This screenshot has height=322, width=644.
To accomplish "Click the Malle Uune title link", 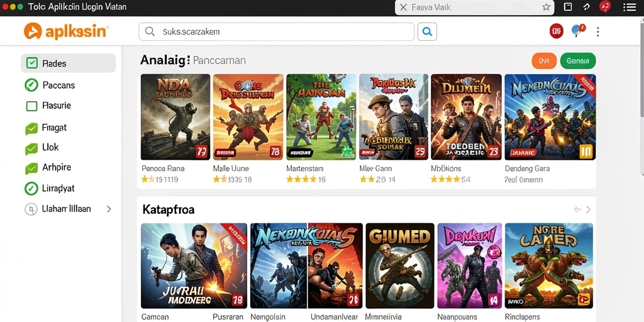I will (231, 169).
